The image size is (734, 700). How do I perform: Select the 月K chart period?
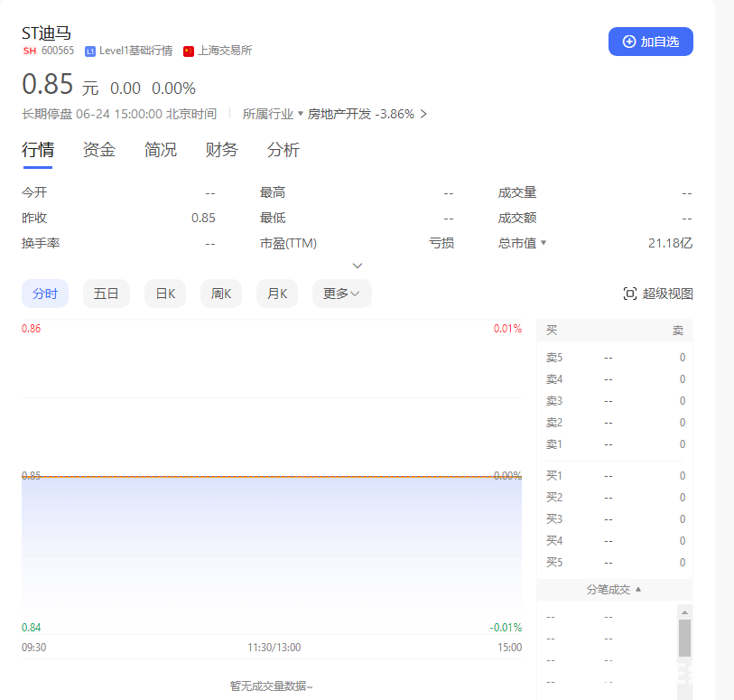pos(277,294)
